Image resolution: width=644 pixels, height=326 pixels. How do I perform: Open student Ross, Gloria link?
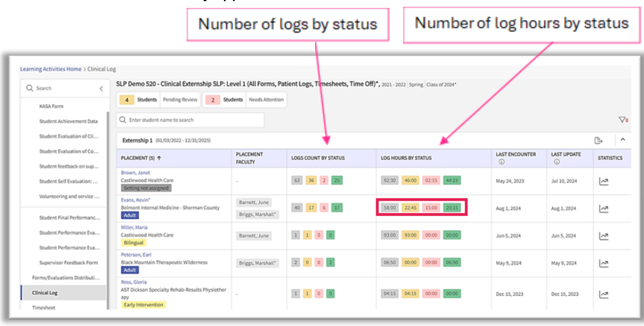point(134,282)
